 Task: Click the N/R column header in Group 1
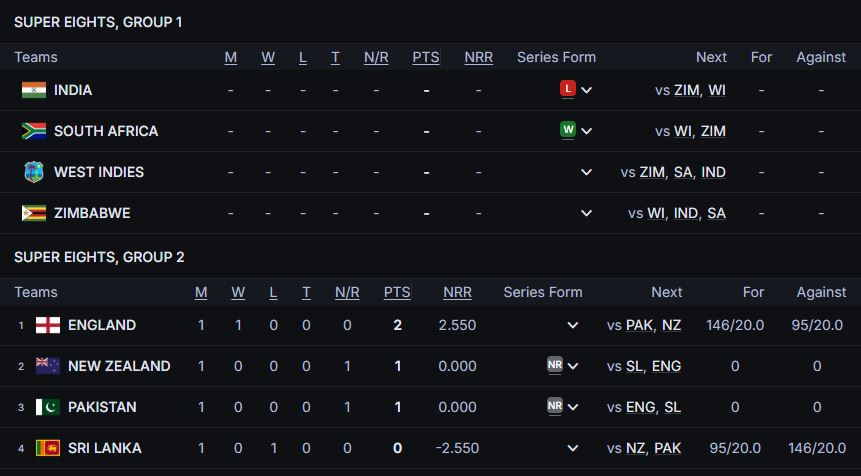coord(376,57)
